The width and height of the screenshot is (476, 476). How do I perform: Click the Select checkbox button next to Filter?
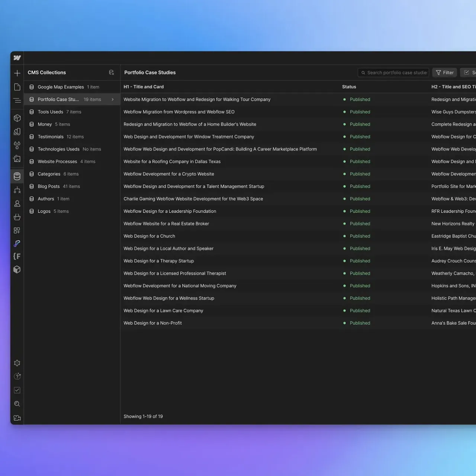[469, 73]
